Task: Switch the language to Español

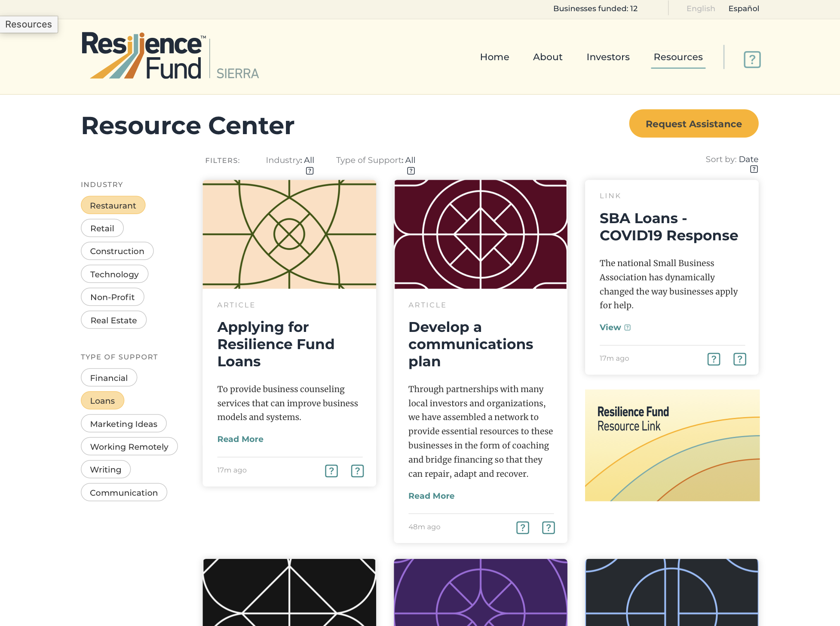Action: click(x=744, y=9)
